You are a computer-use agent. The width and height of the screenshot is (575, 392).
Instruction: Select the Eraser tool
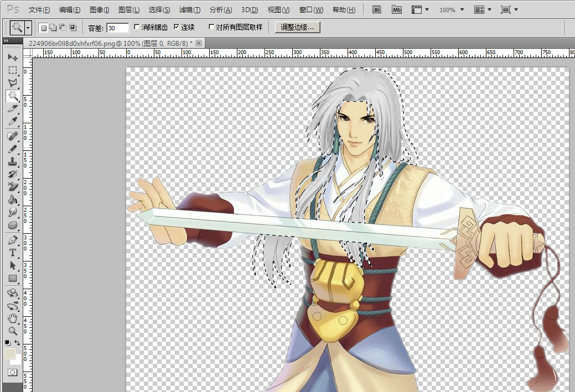coord(13,187)
